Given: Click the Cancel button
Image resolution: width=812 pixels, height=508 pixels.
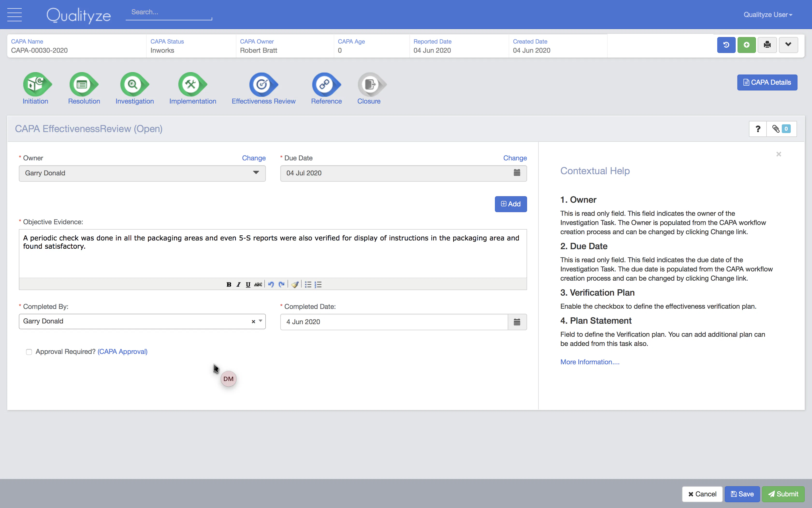Looking at the screenshot, I should click(702, 494).
